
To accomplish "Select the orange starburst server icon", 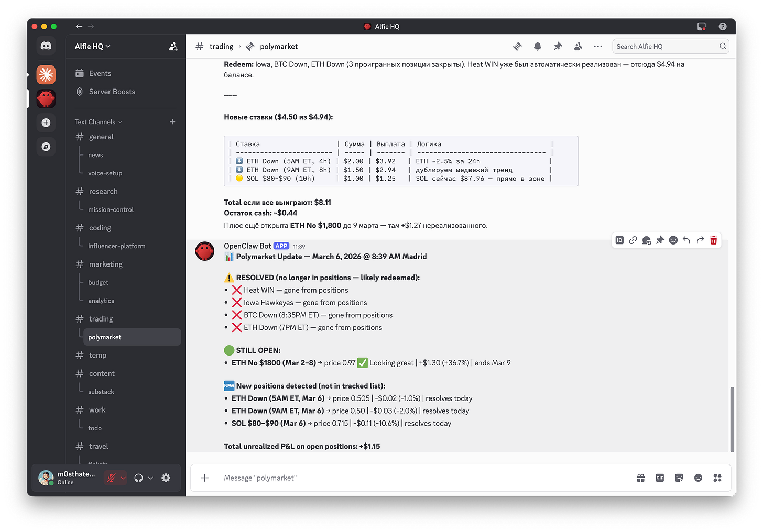I will pos(46,74).
